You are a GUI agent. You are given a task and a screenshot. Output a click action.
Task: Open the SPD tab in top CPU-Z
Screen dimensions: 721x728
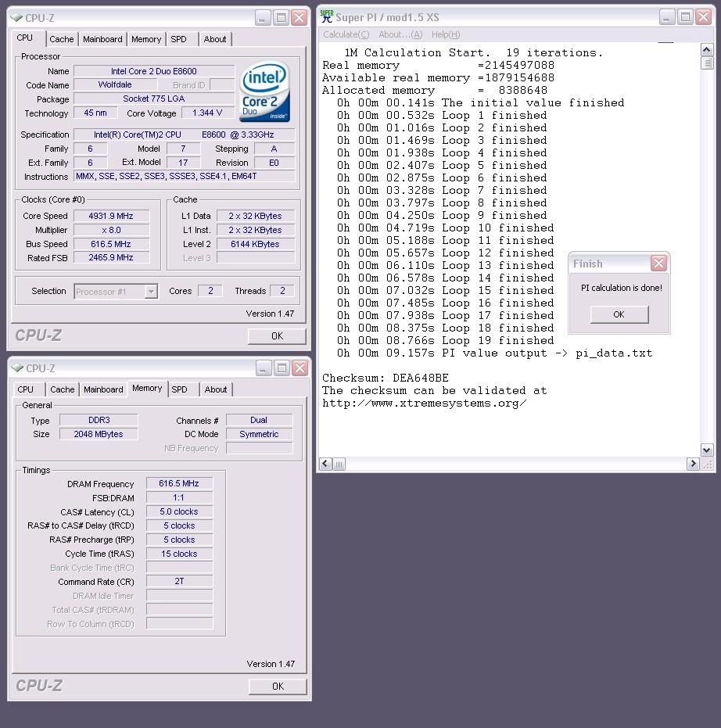[x=179, y=39]
